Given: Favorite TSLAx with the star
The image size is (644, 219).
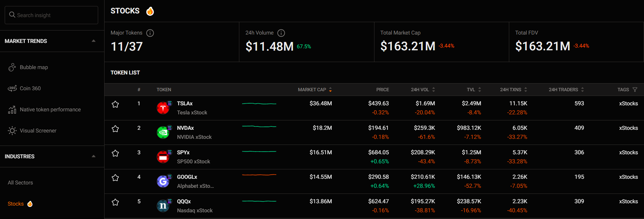Looking at the screenshot, I should 115,104.
